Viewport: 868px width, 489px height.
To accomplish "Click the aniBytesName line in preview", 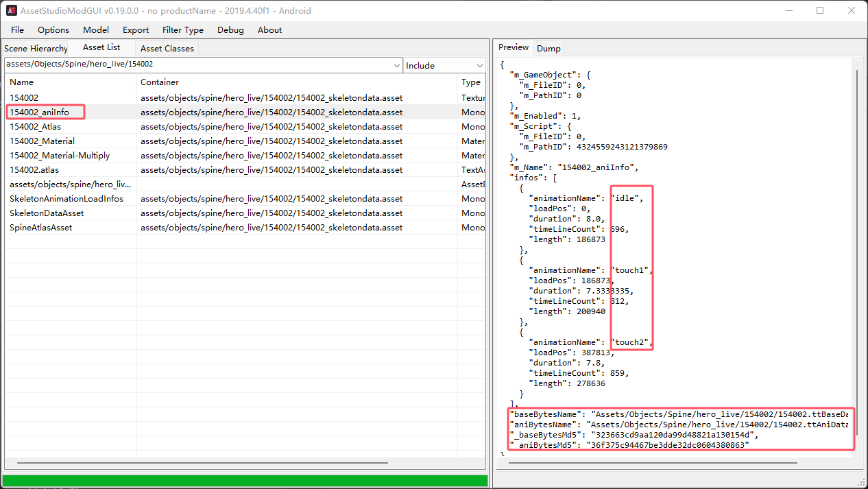I will [679, 425].
